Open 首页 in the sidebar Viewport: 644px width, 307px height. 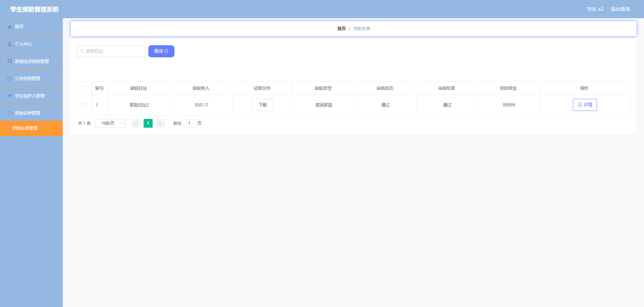(x=31, y=26)
